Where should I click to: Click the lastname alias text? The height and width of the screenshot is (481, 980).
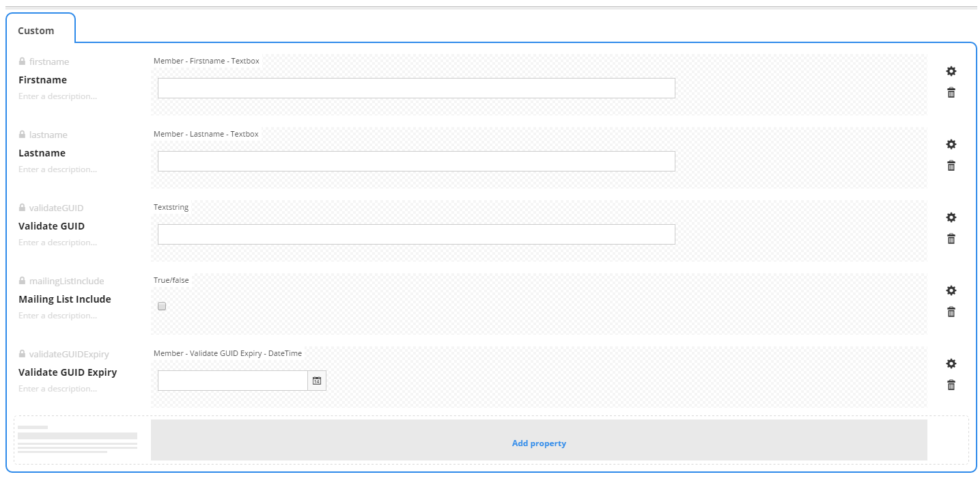(48, 135)
